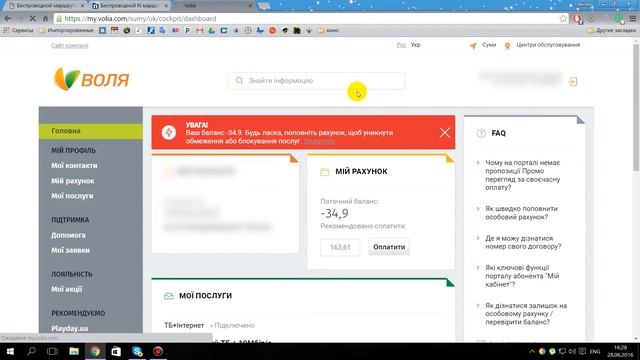Screen dimensions: 640x360
Task: Select Головна in the sidebar
Action: (91, 131)
